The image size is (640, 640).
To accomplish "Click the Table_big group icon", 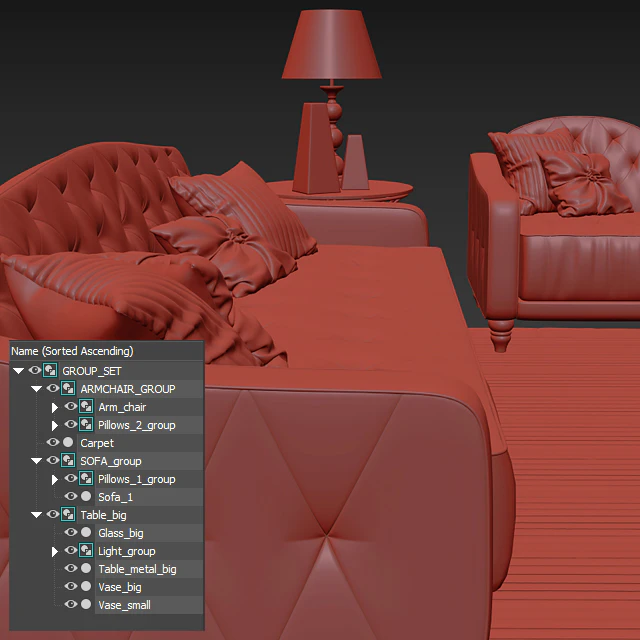I will pyautogui.click(x=68, y=514).
